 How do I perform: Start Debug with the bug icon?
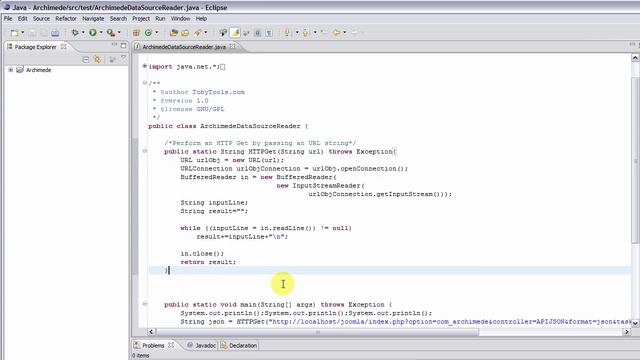[x=75, y=33]
